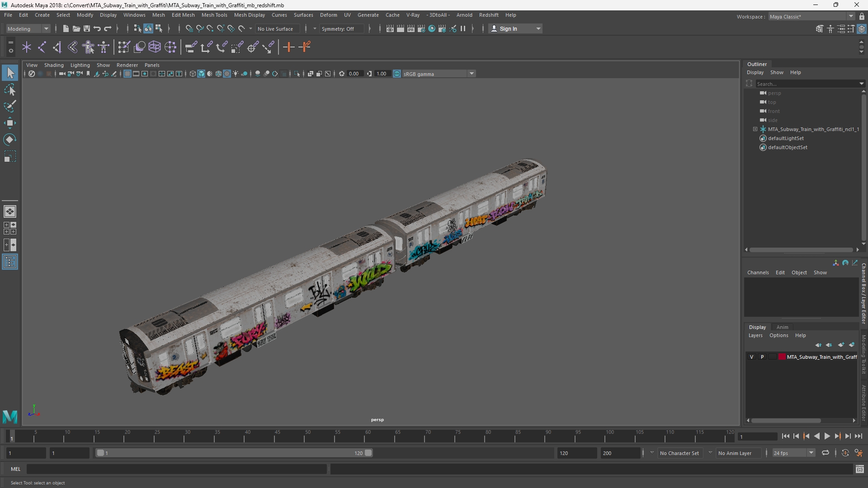This screenshot has height=488, width=868.
Task: Click play forwards button
Action: pos(827,436)
